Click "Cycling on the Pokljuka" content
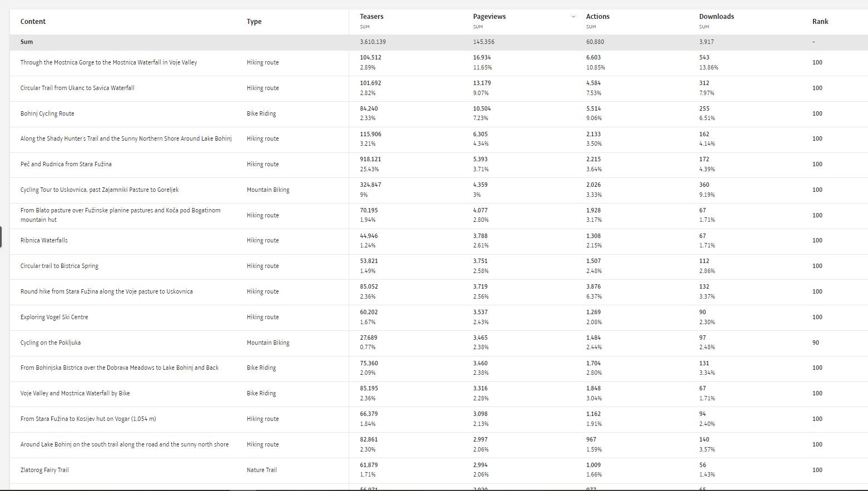 pos(51,343)
